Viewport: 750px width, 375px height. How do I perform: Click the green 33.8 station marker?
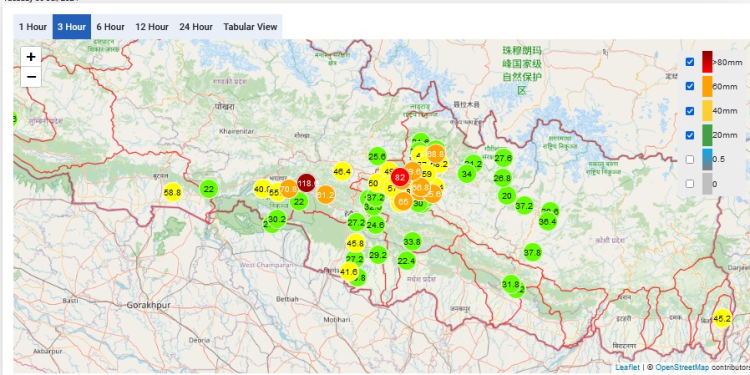412,242
